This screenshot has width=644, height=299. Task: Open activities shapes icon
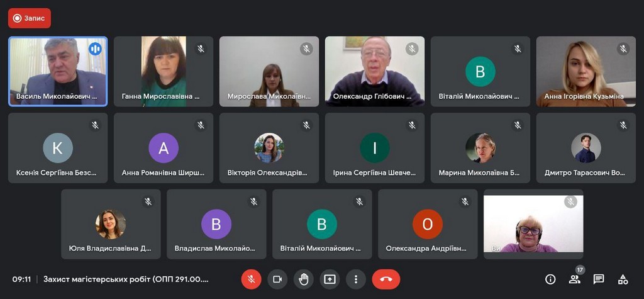click(x=623, y=279)
